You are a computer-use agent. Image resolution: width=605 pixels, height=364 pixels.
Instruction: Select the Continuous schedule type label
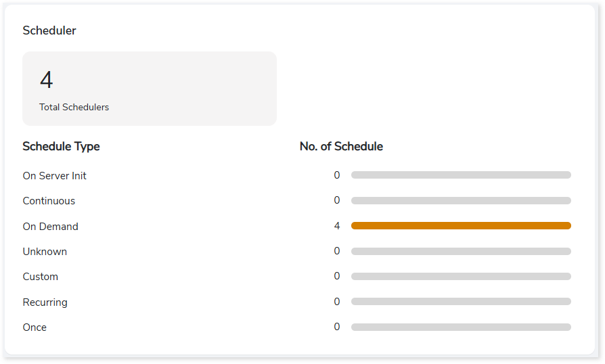point(49,201)
